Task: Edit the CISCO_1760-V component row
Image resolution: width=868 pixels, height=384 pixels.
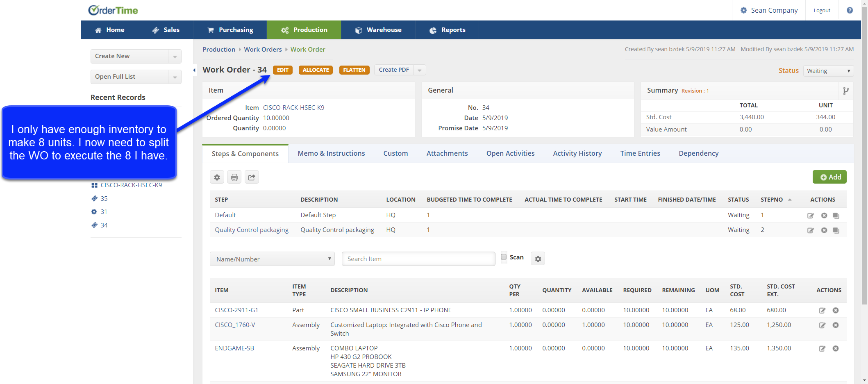Action: (x=822, y=325)
